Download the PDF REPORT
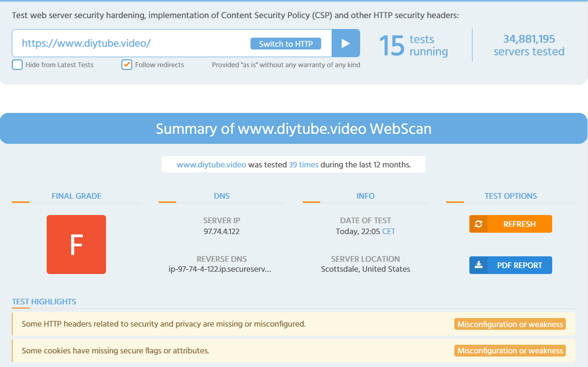 coord(511,265)
